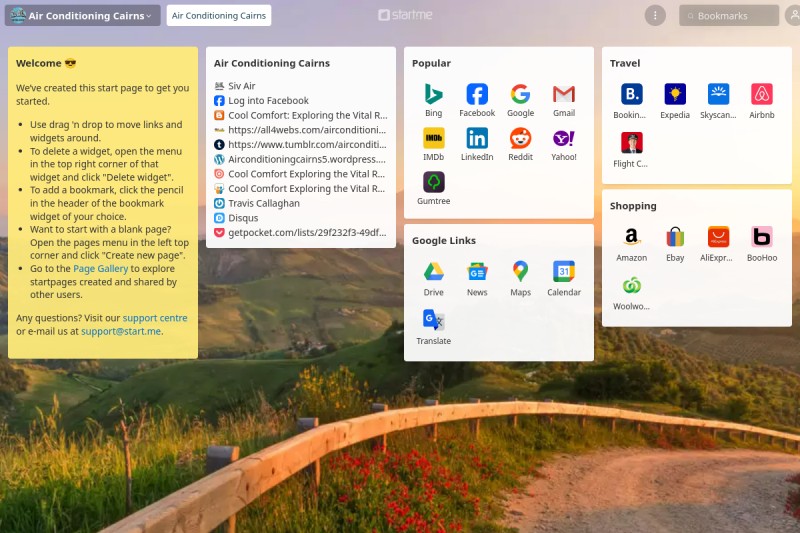Image resolution: width=800 pixels, height=533 pixels.
Task: Click the Air Conditioning Cairns widget header
Action: [272, 63]
